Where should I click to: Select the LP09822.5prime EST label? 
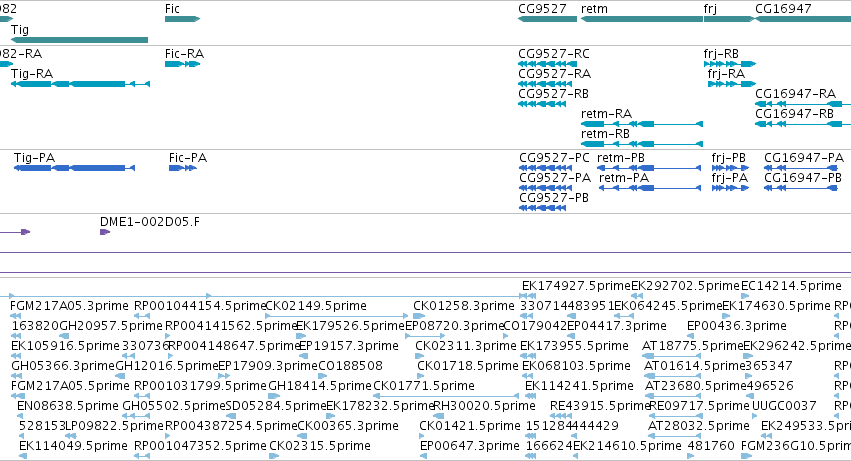click(113, 426)
